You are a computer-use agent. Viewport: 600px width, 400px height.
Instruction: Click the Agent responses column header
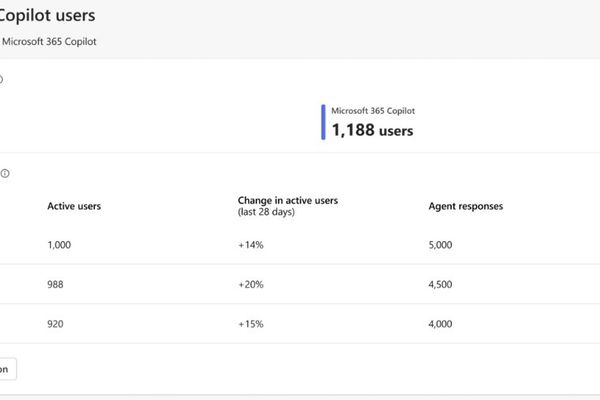click(x=466, y=206)
